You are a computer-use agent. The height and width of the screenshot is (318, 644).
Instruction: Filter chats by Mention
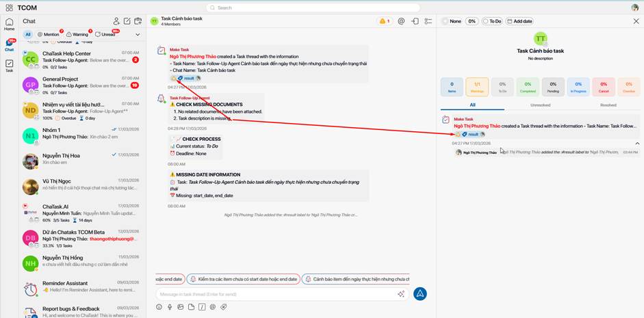pyautogui.click(x=49, y=34)
